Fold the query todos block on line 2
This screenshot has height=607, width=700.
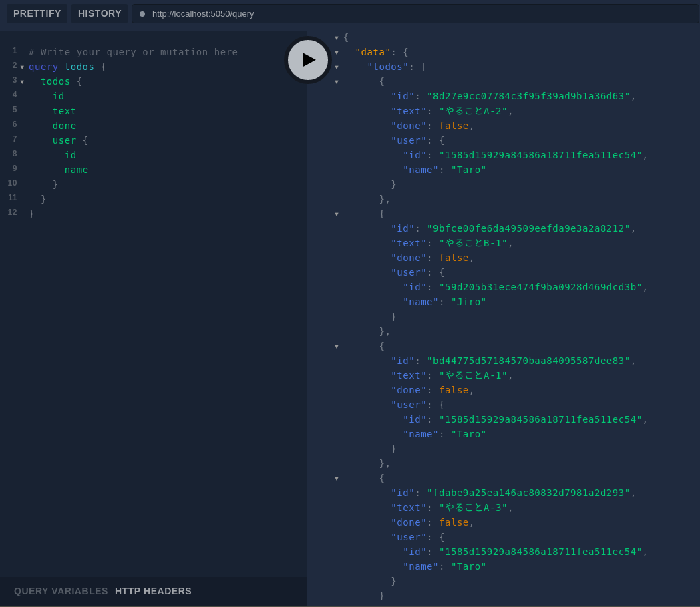click(x=22, y=67)
